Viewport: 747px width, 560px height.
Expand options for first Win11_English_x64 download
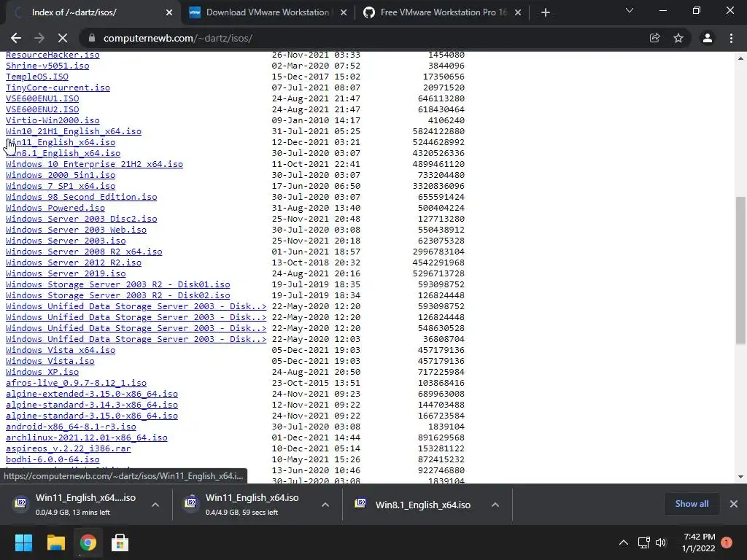pos(155,505)
